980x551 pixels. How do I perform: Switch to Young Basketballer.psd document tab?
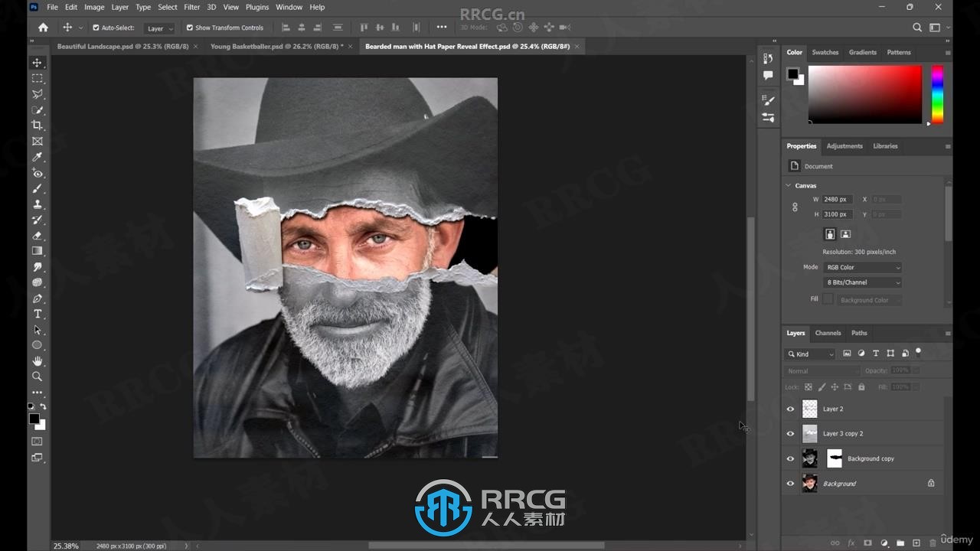[x=276, y=46]
